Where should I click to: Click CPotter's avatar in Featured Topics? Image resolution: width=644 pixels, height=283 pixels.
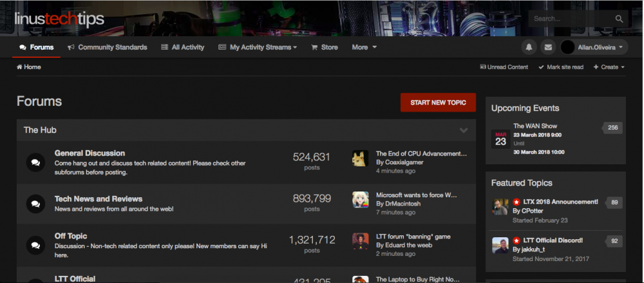[x=500, y=206]
